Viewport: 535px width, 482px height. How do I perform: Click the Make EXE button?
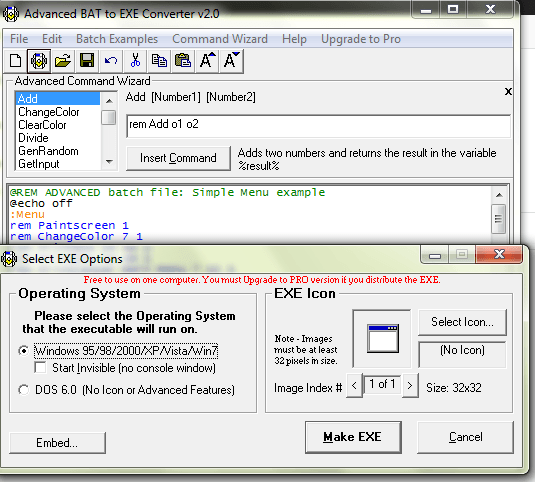pyautogui.click(x=353, y=437)
